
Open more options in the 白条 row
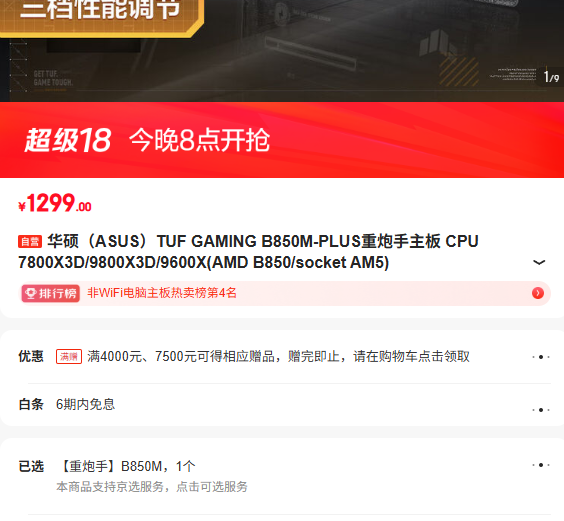coord(541,410)
